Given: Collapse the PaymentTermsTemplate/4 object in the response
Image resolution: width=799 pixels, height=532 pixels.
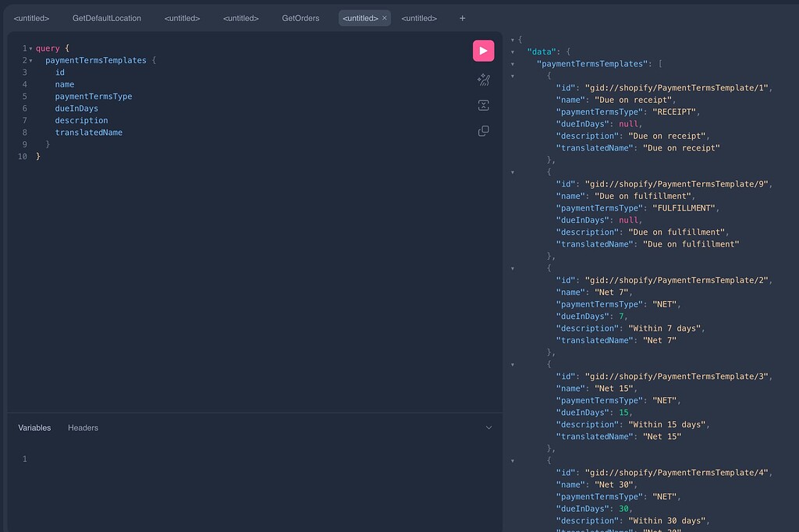Looking at the screenshot, I should pyautogui.click(x=513, y=461).
